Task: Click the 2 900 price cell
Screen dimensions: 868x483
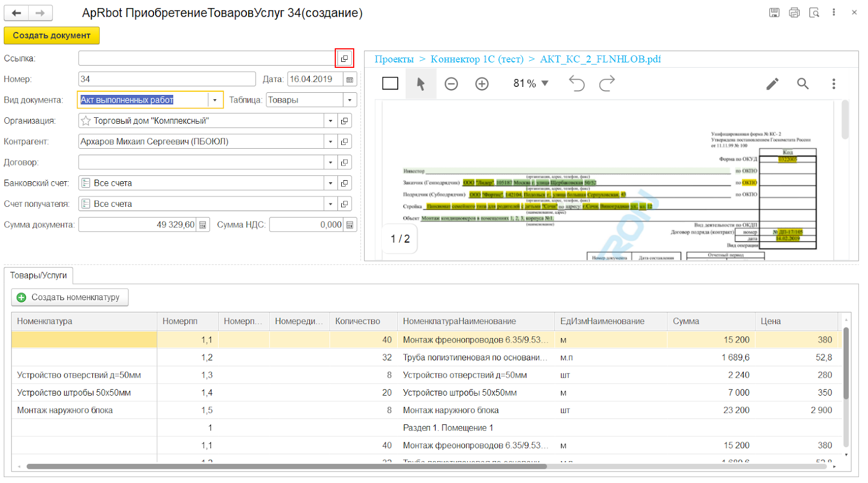Action: pyautogui.click(x=796, y=410)
